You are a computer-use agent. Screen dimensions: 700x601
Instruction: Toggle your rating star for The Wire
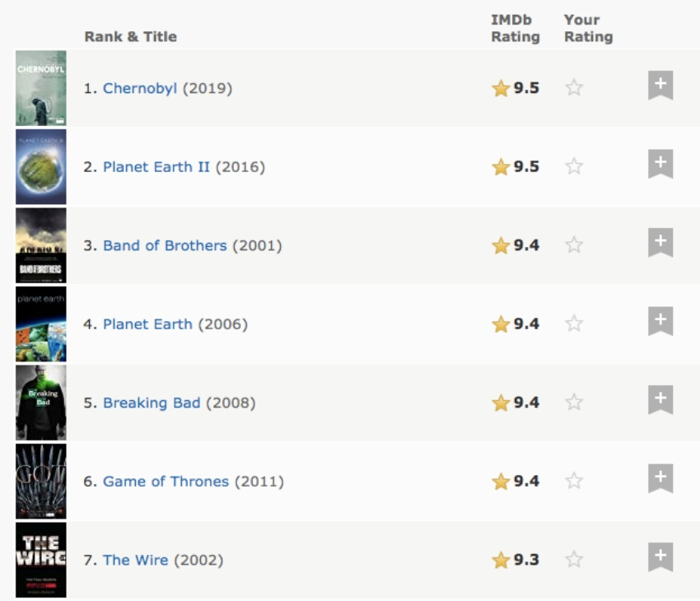pyautogui.click(x=574, y=560)
